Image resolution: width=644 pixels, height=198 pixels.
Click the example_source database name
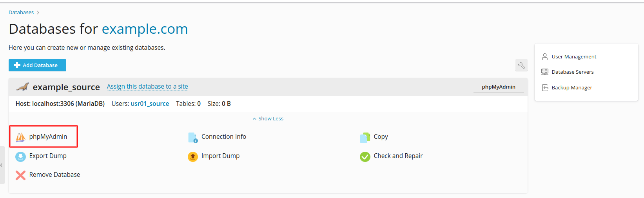[66, 87]
